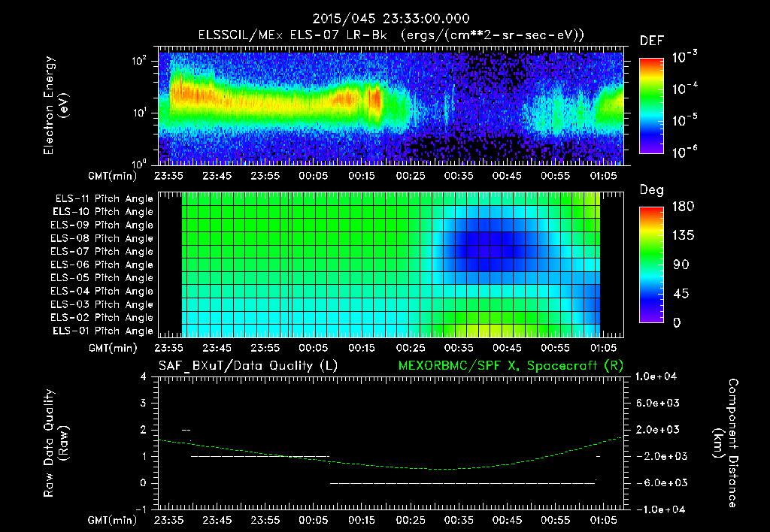
Task: Select the ELS-08 Pitch Angle row label
Action: 102,238
